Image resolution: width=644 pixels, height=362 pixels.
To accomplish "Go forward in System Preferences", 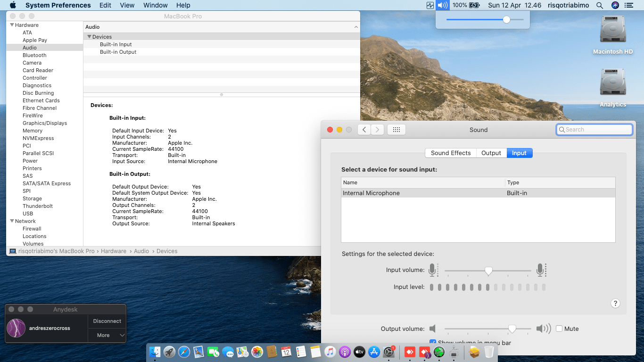I will click(377, 130).
